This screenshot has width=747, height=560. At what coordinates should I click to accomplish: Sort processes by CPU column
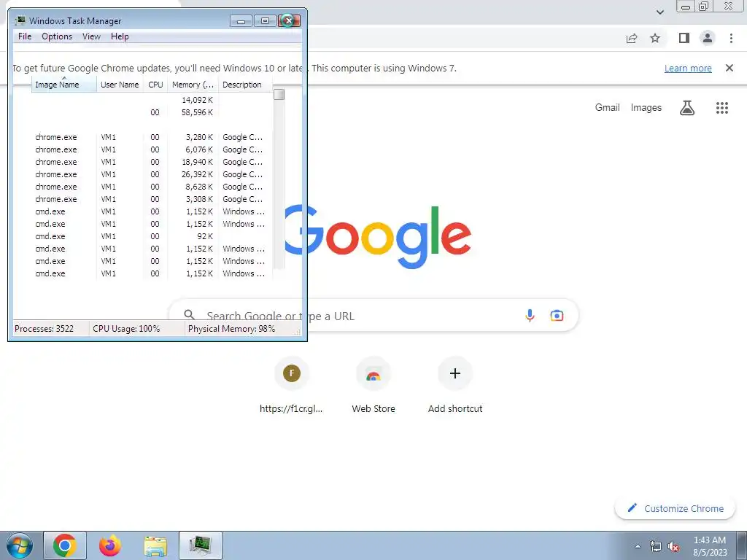point(156,85)
